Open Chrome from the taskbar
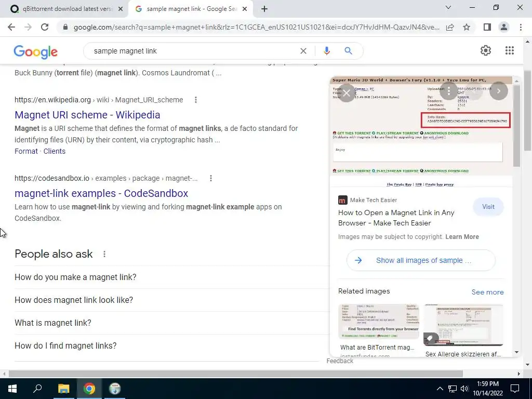Image resolution: width=532 pixels, height=399 pixels. coord(89,389)
